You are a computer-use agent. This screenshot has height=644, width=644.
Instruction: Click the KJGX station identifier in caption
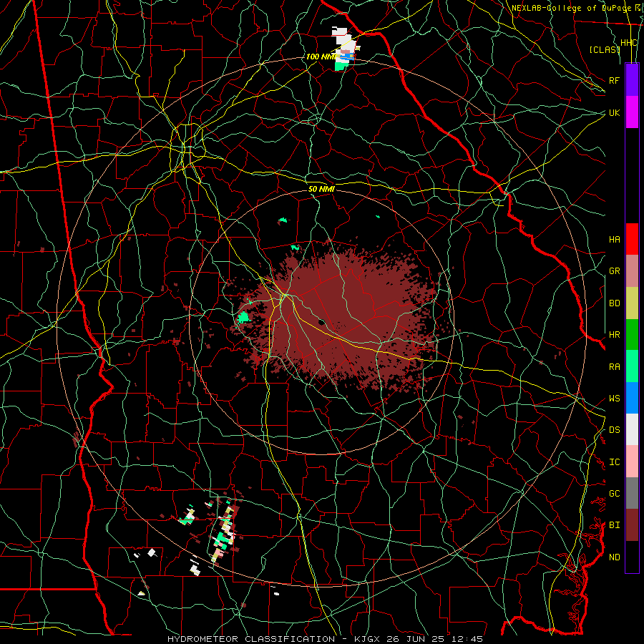pos(367,639)
